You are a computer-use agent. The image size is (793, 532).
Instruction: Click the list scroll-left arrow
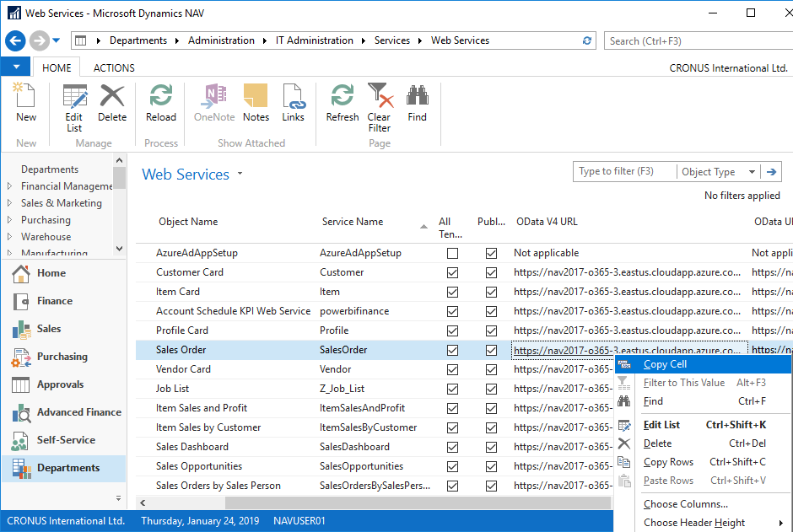click(143, 502)
